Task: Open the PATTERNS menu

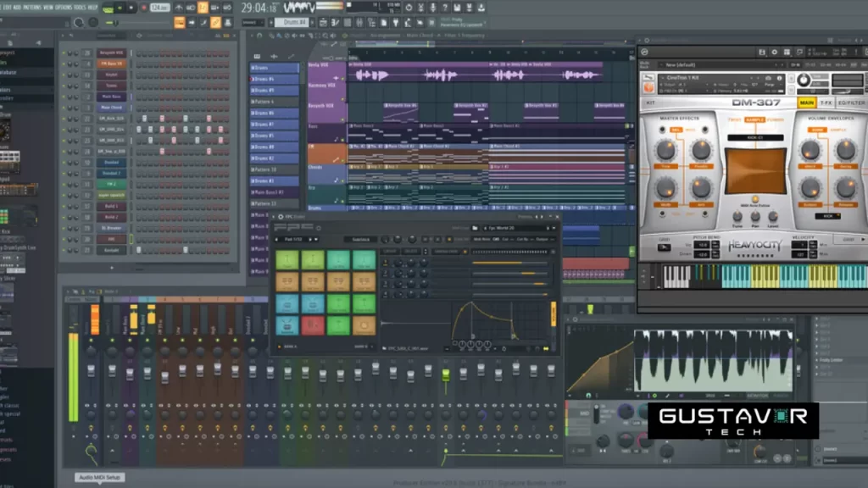Action: (32, 8)
